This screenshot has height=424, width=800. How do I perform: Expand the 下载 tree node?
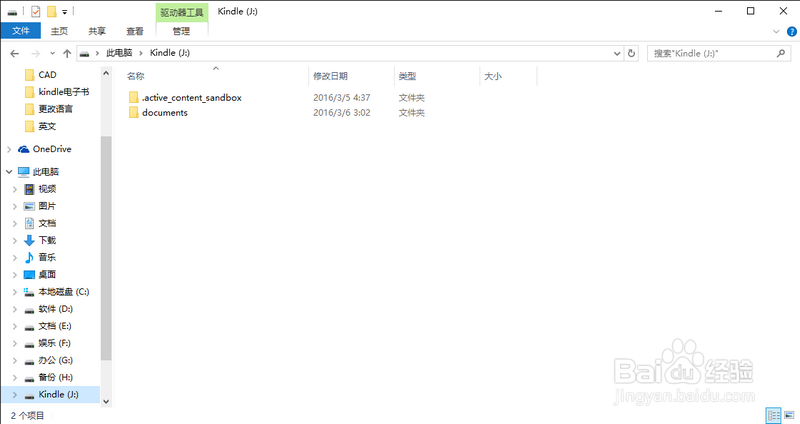(x=15, y=240)
